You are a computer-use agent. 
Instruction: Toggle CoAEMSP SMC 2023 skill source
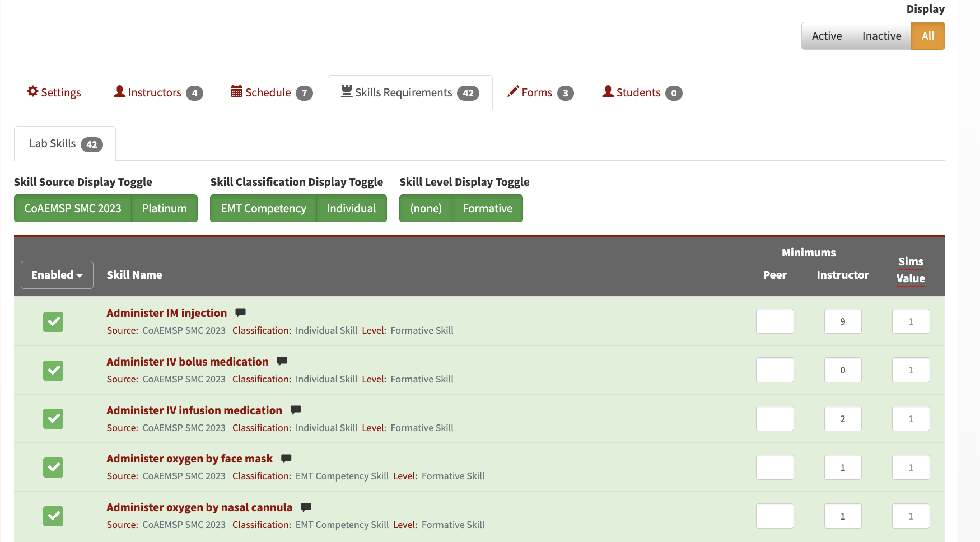[73, 208]
